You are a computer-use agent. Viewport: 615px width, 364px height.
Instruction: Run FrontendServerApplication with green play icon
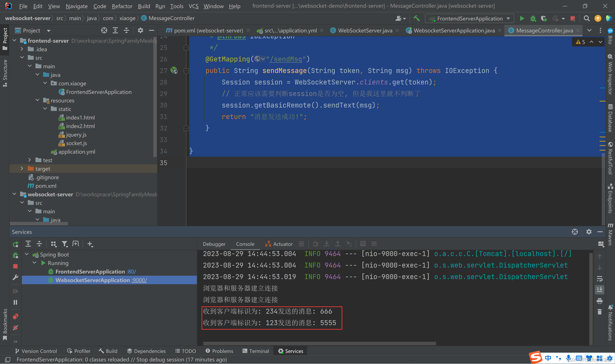coord(522,18)
